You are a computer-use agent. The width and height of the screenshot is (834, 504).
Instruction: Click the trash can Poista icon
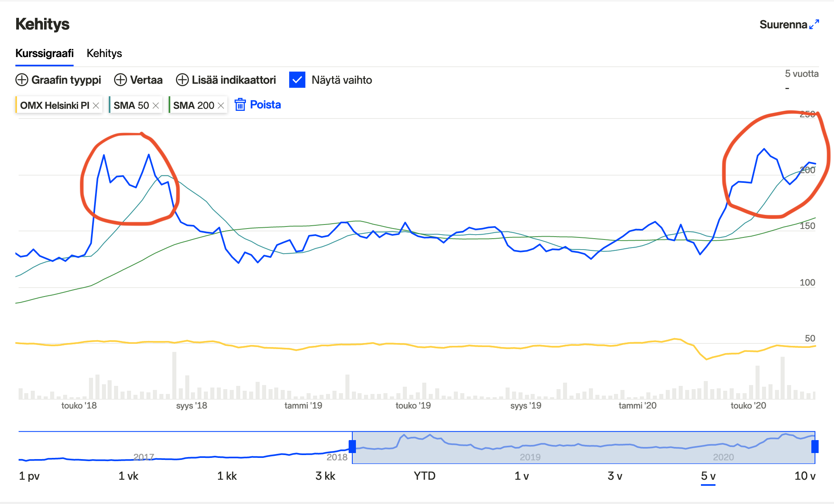[240, 105]
